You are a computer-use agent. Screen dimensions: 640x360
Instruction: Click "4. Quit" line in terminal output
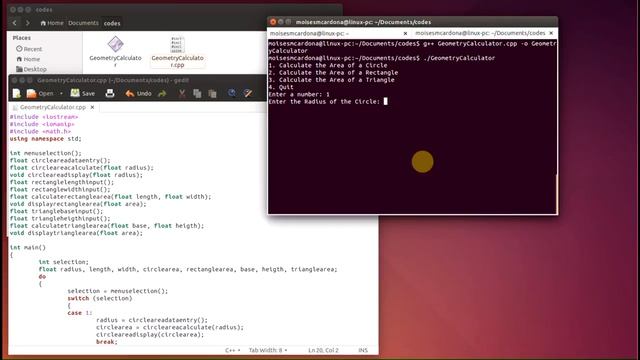281,87
